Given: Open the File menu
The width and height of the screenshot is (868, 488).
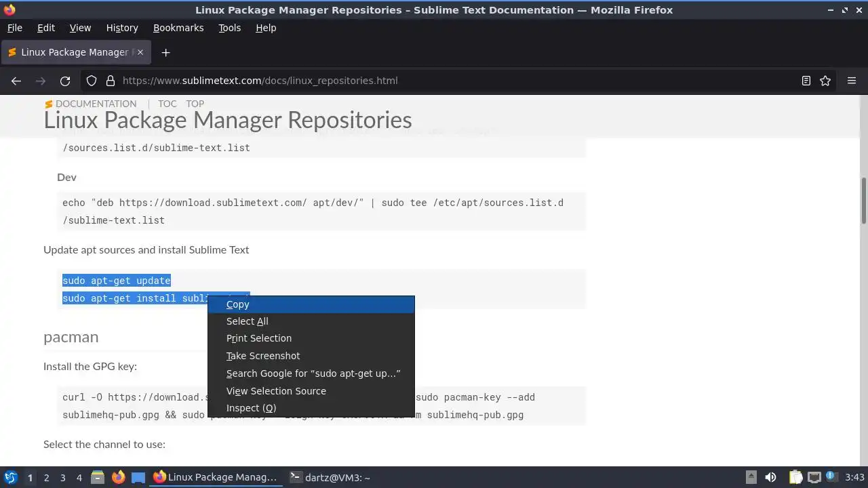Looking at the screenshot, I should tap(14, 28).
